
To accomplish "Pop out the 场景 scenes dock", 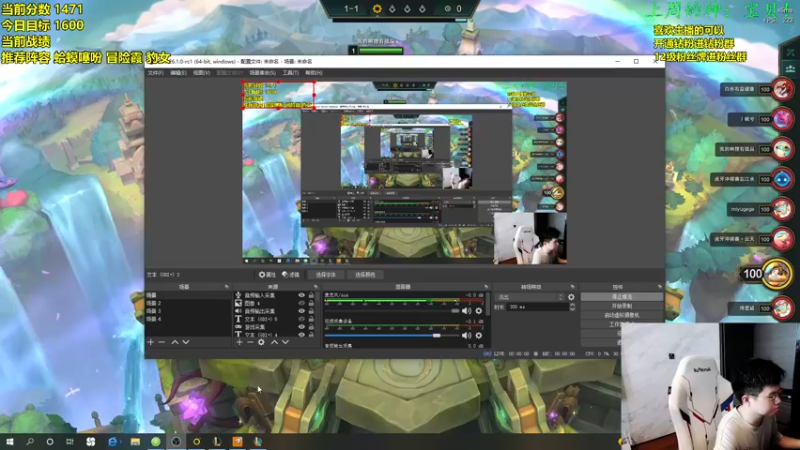I will pyautogui.click(x=227, y=287).
